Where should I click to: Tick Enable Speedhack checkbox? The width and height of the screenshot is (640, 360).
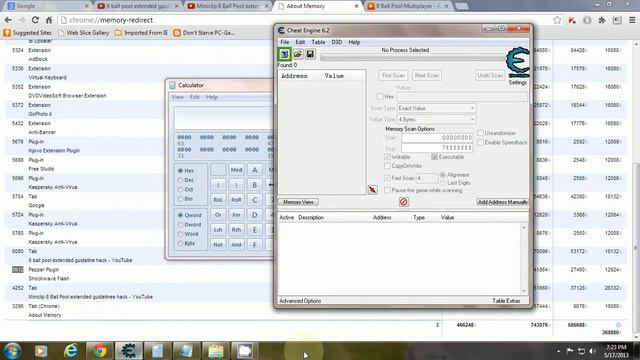tap(480, 142)
